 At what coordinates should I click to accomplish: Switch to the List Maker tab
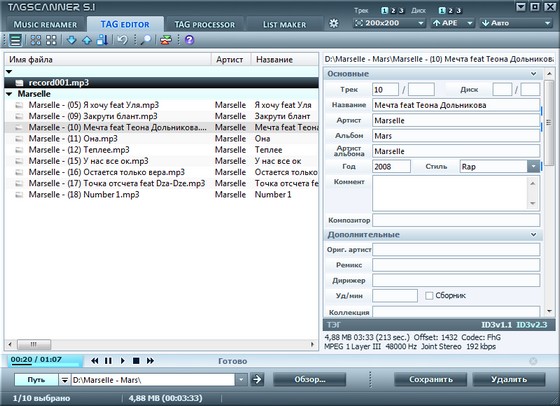tap(284, 25)
